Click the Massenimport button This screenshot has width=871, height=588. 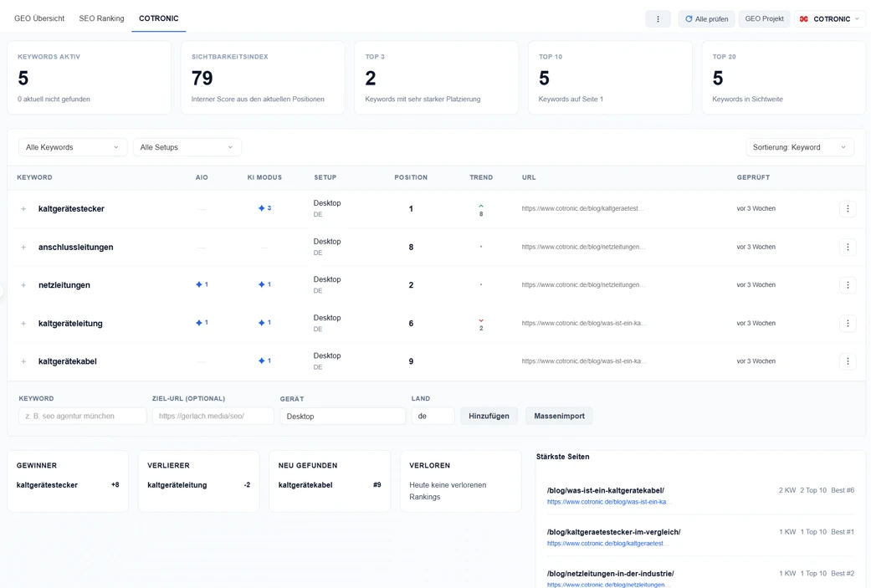[x=560, y=416]
